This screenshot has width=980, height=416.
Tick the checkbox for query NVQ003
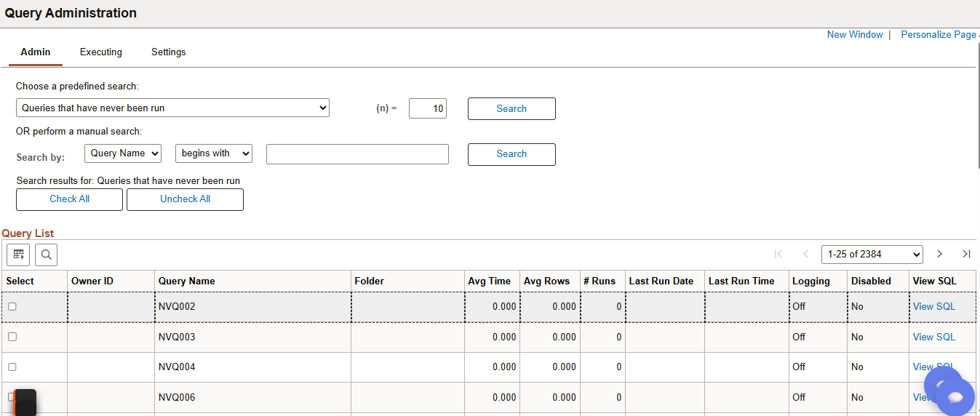[12, 337]
